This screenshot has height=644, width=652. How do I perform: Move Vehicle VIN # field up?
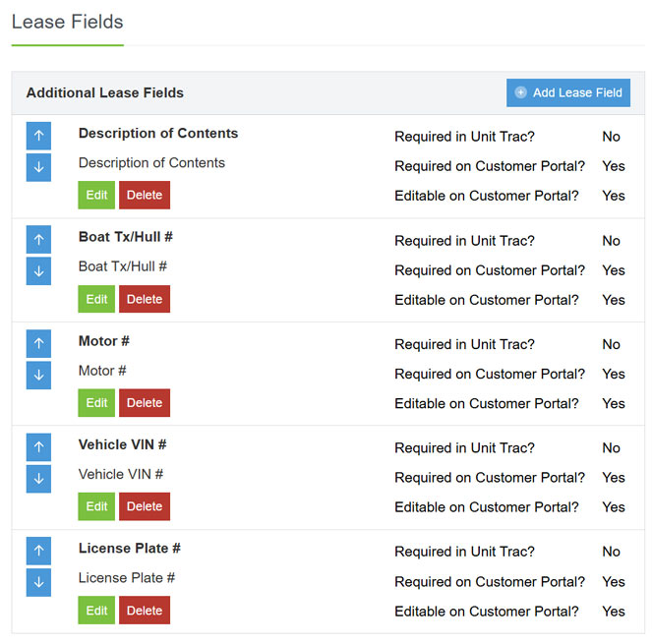(38, 447)
